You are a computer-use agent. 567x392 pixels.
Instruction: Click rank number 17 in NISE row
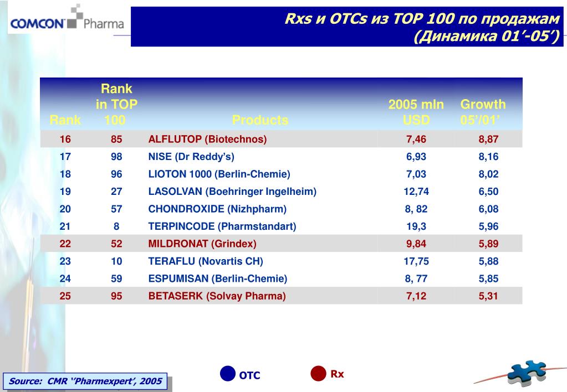coord(65,157)
